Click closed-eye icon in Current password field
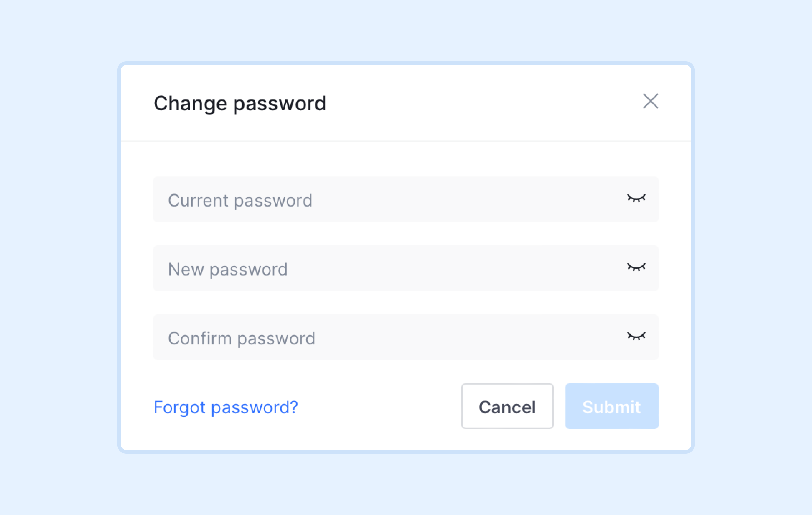812x515 pixels. click(x=636, y=198)
